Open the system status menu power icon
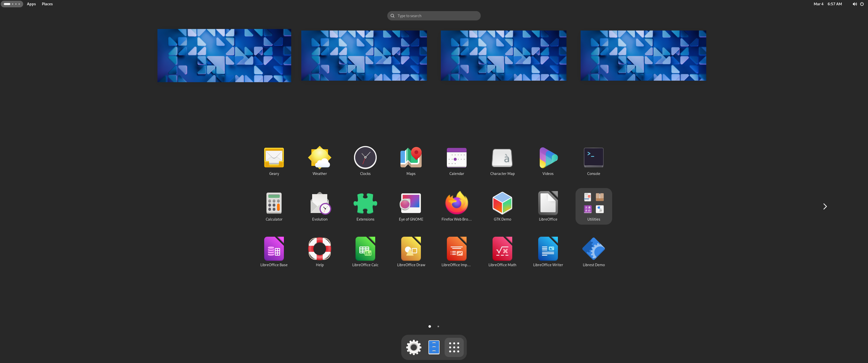Screen dimensions: 868x363 coord(862,4)
